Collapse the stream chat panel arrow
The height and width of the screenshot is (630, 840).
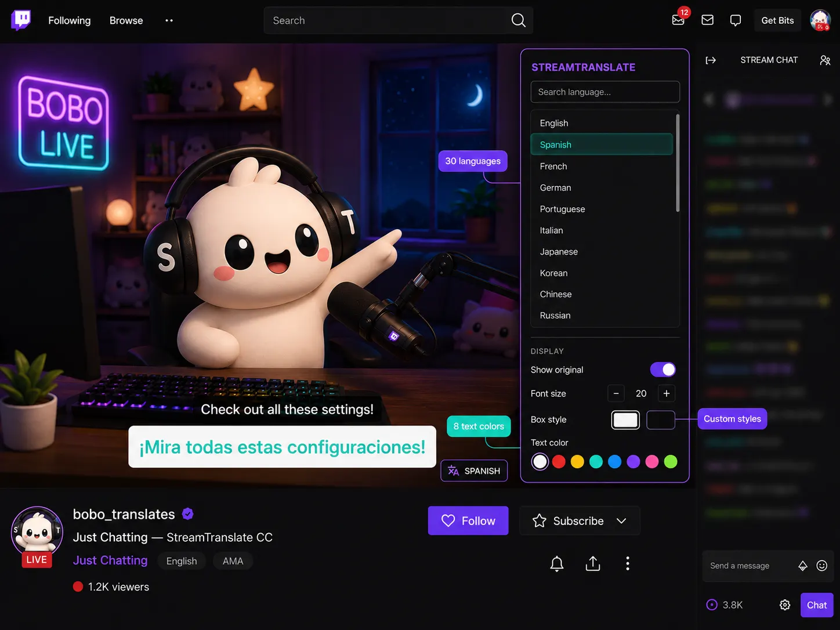coord(711,60)
